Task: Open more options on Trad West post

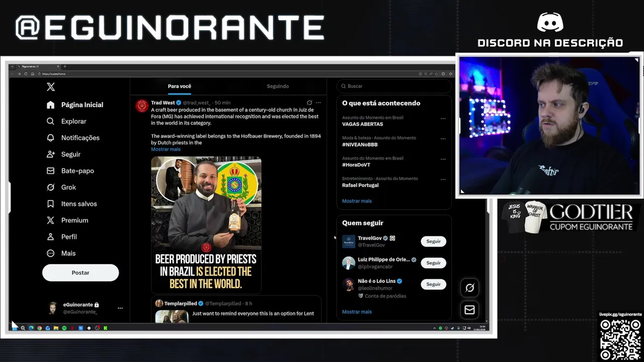Action: (318, 103)
